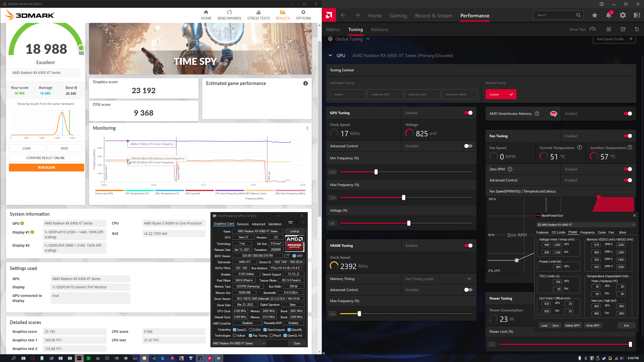
Task: Go forward in AMD Software navigation
Action: (357, 15)
